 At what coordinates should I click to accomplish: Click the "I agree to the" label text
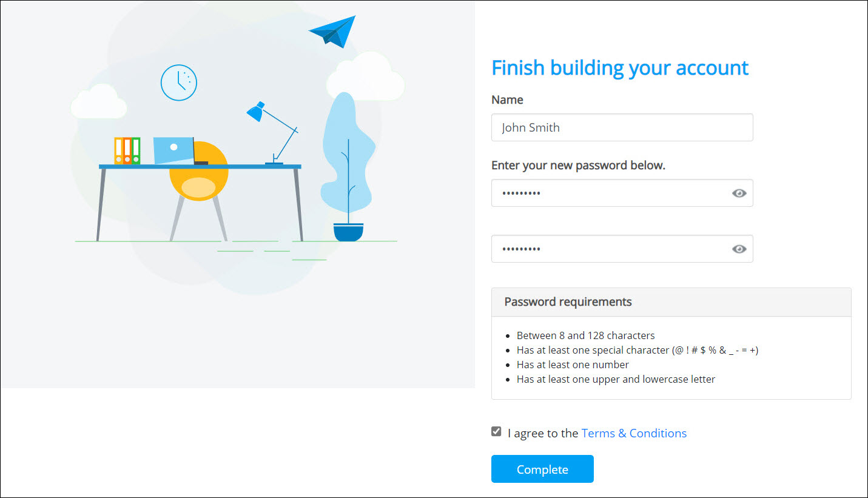[x=543, y=433]
